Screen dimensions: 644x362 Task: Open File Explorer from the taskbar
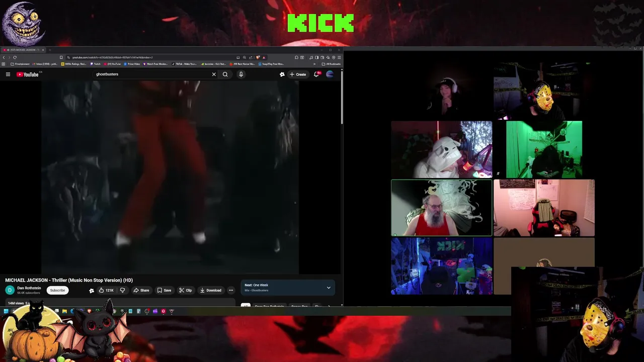[64, 311]
